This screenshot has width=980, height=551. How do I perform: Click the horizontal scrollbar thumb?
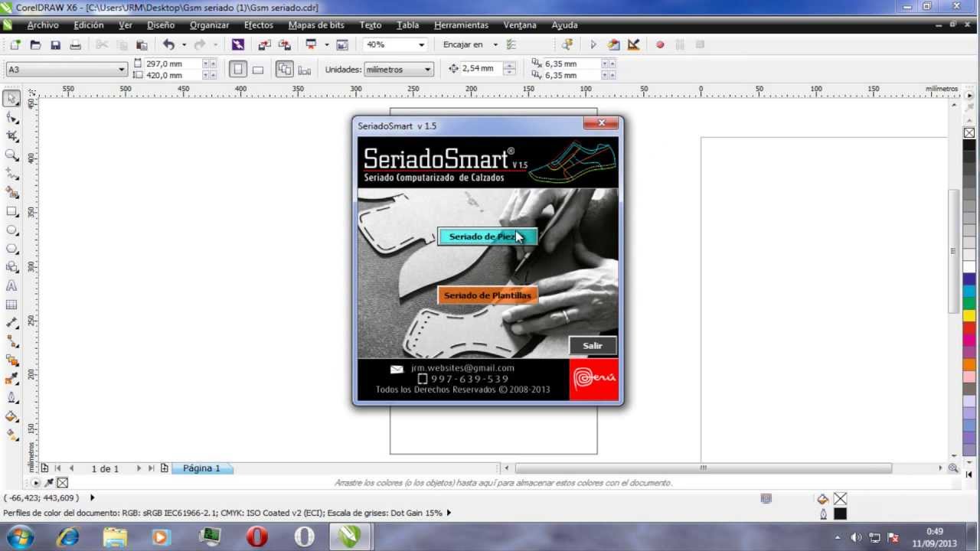[703, 468]
